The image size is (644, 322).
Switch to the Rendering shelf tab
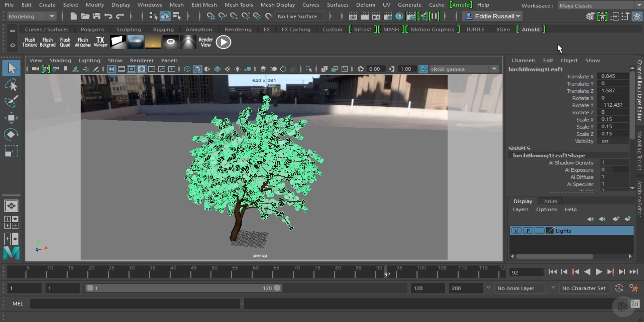pos(238,30)
